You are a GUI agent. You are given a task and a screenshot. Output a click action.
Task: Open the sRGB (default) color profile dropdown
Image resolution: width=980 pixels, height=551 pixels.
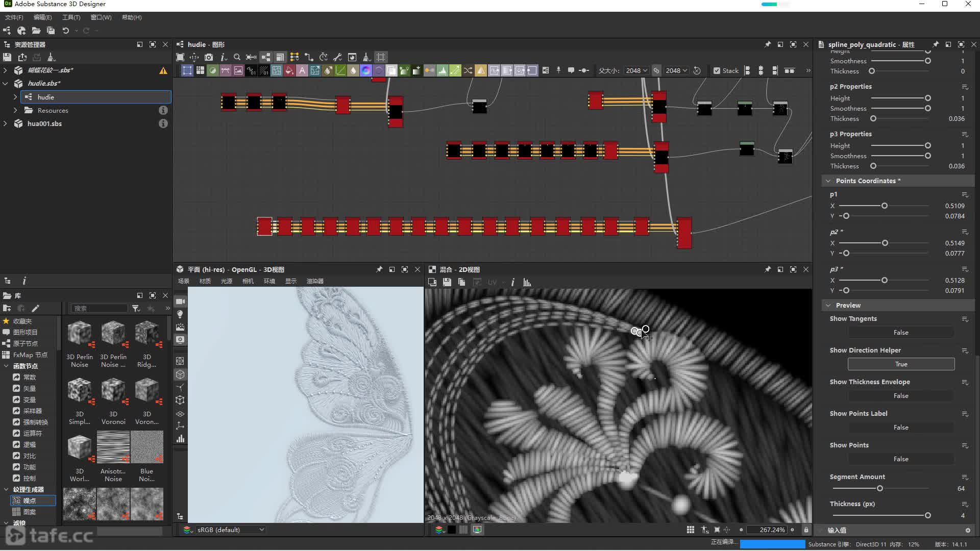[x=230, y=530]
